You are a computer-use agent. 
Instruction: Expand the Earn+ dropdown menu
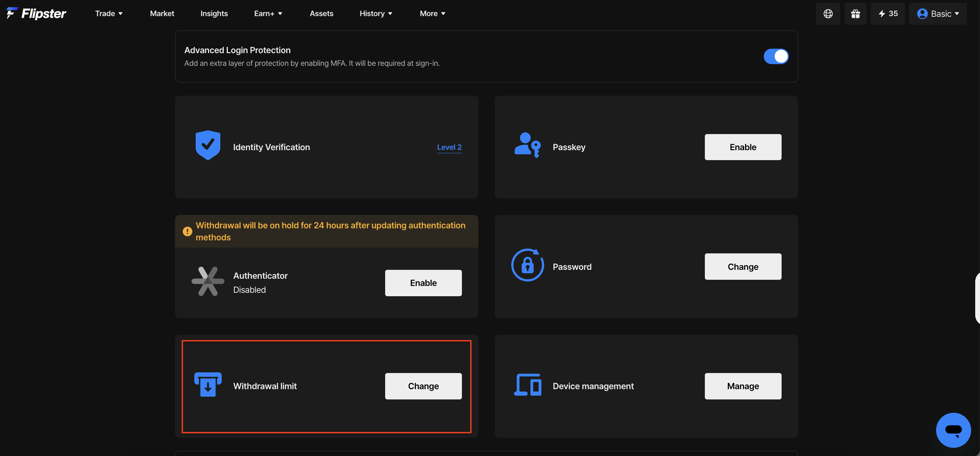pyautogui.click(x=268, y=13)
